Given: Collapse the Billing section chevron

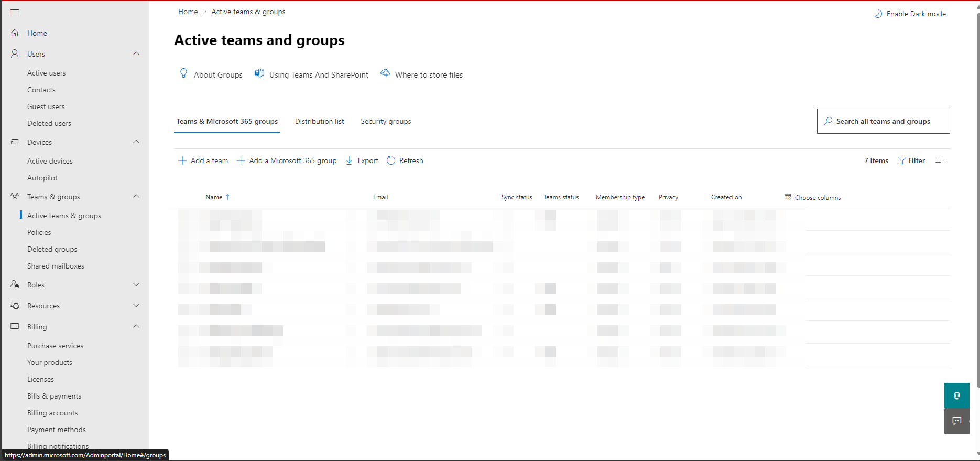Looking at the screenshot, I should (x=136, y=326).
